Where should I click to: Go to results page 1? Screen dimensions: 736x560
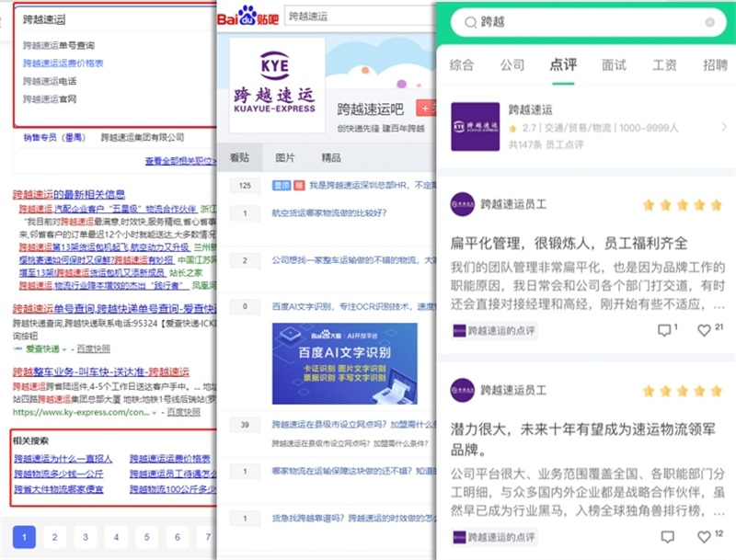(x=24, y=536)
